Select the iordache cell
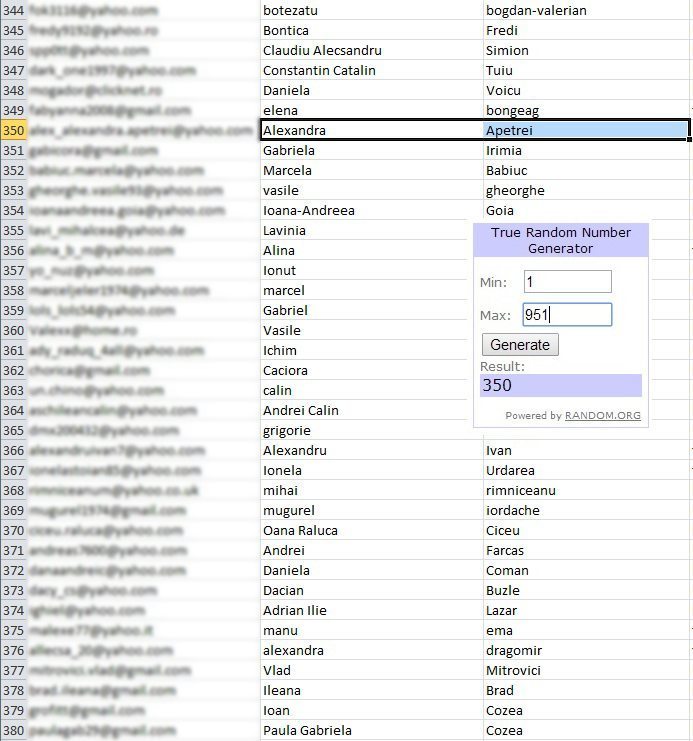Image resolution: width=693 pixels, height=741 pixels. pos(586,510)
